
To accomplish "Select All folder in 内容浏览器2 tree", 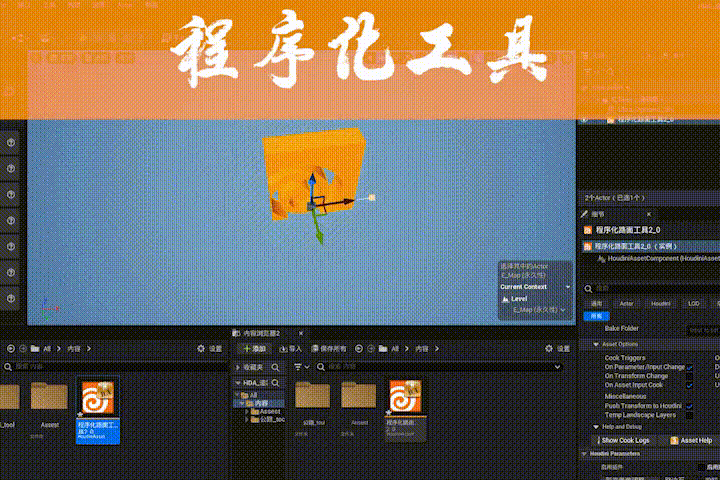I will 253,395.
